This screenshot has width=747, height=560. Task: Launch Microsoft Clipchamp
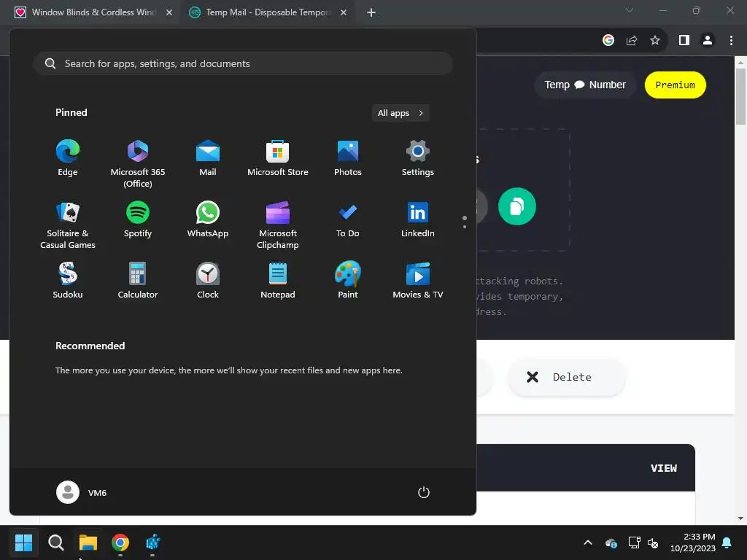[x=278, y=226]
